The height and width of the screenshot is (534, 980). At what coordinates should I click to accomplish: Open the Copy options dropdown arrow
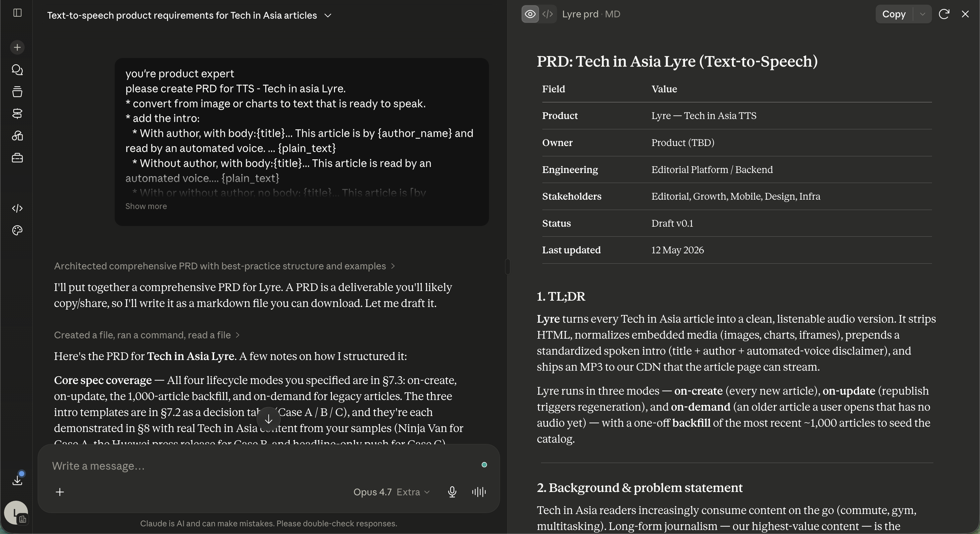(x=922, y=14)
